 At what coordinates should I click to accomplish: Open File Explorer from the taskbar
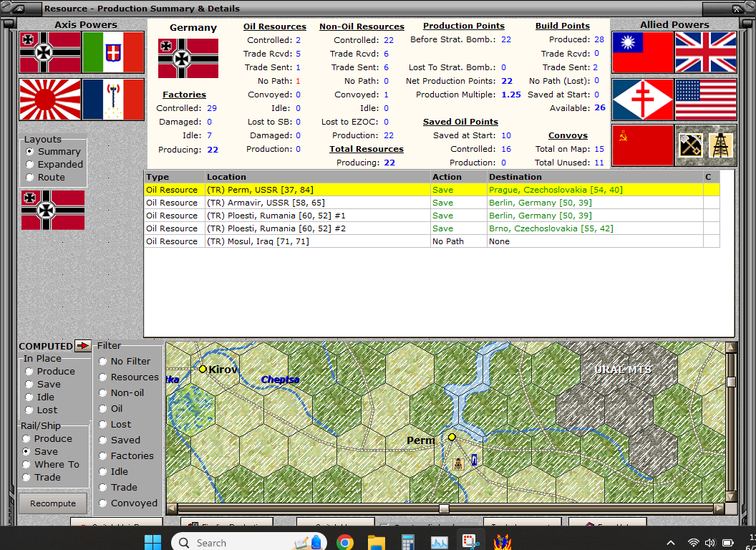click(377, 542)
